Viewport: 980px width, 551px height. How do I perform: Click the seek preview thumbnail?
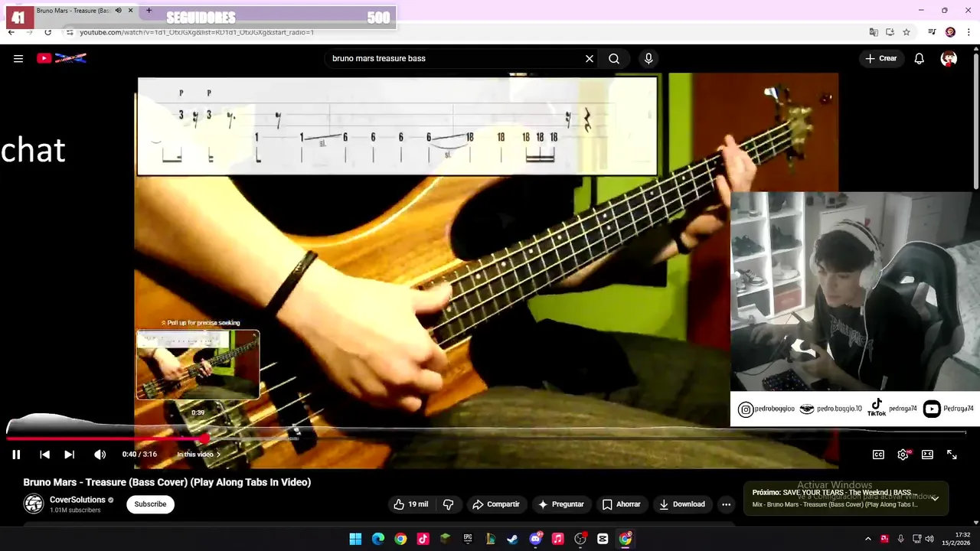pyautogui.click(x=198, y=364)
